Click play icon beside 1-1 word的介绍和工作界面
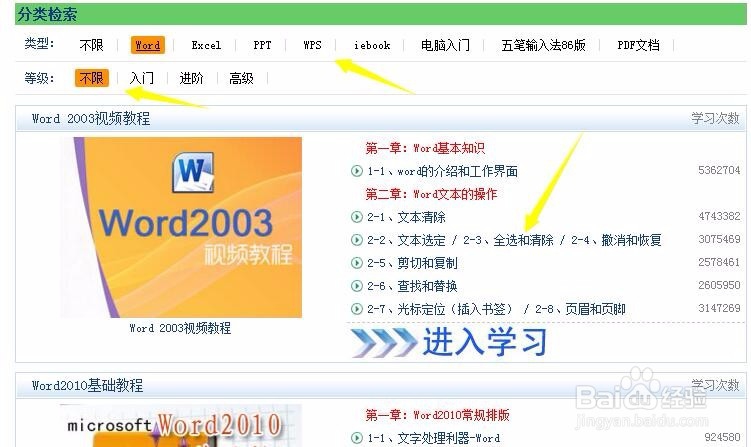 [357, 171]
